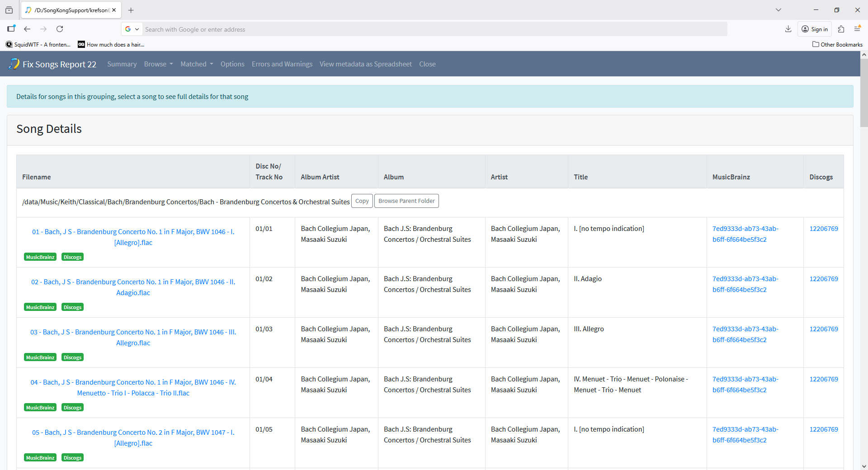Open the browser application menu icon
868x470 pixels.
tap(857, 29)
